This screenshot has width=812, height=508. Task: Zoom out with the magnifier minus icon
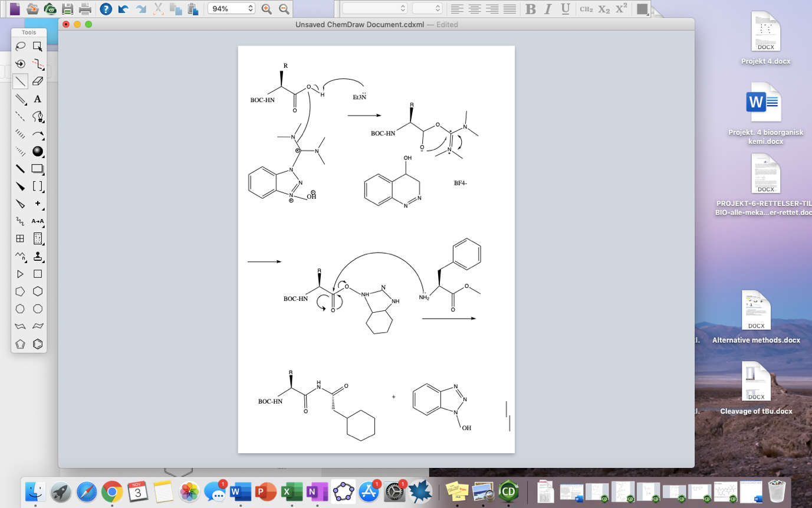284,9
